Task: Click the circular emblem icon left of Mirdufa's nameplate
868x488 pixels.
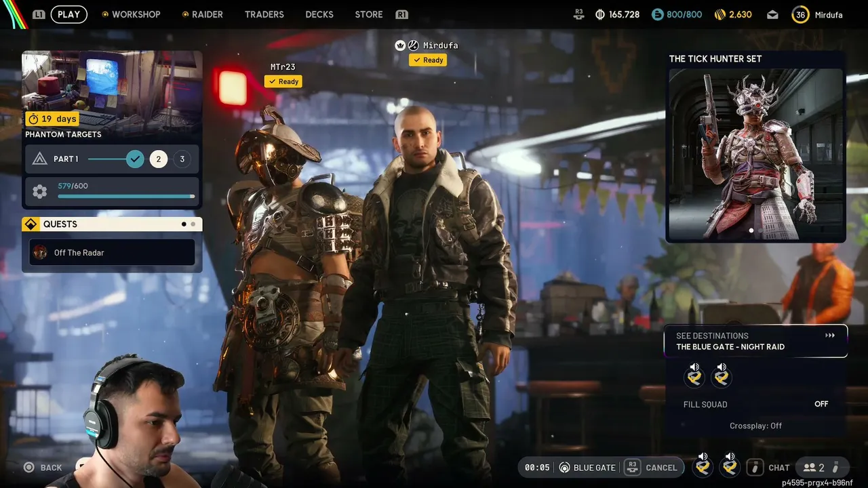Action: pos(413,45)
